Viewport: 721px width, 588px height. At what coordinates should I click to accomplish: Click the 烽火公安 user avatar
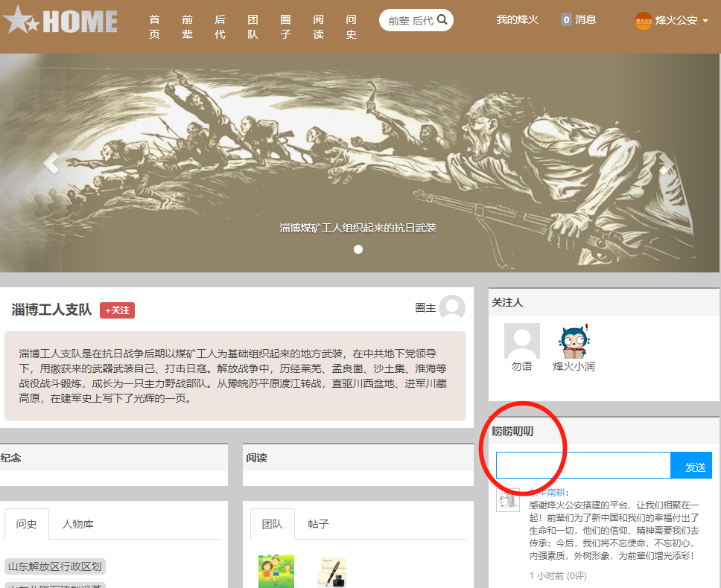(644, 21)
